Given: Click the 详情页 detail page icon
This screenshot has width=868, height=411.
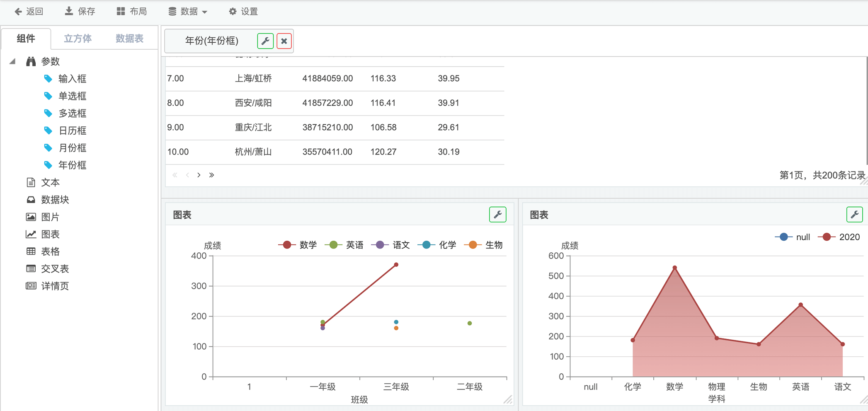Looking at the screenshot, I should (x=31, y=286).
